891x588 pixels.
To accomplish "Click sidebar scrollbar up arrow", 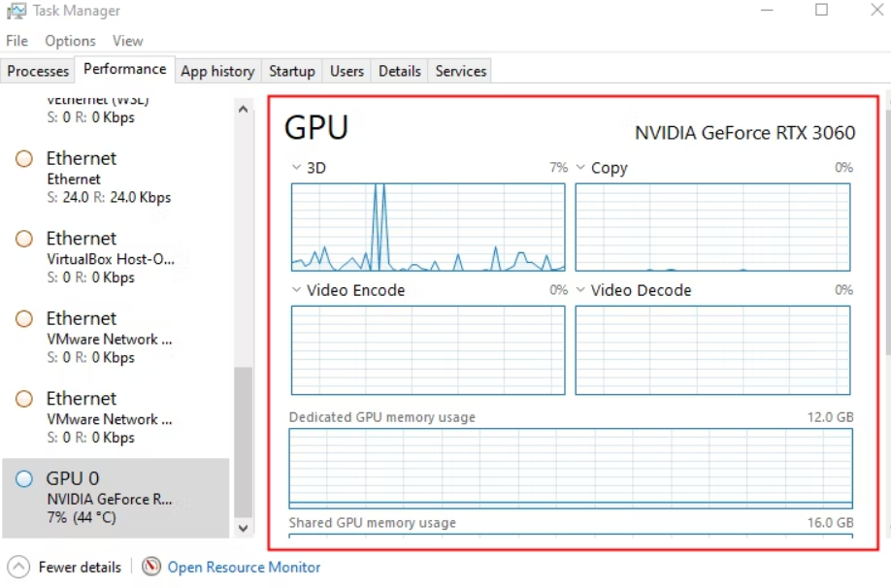I will 244,109.
